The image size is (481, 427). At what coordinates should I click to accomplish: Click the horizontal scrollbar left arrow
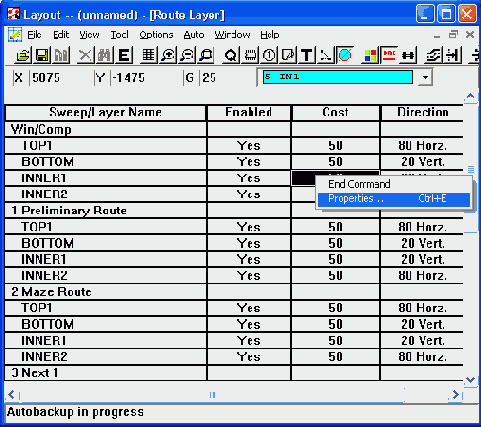(12, 395)
